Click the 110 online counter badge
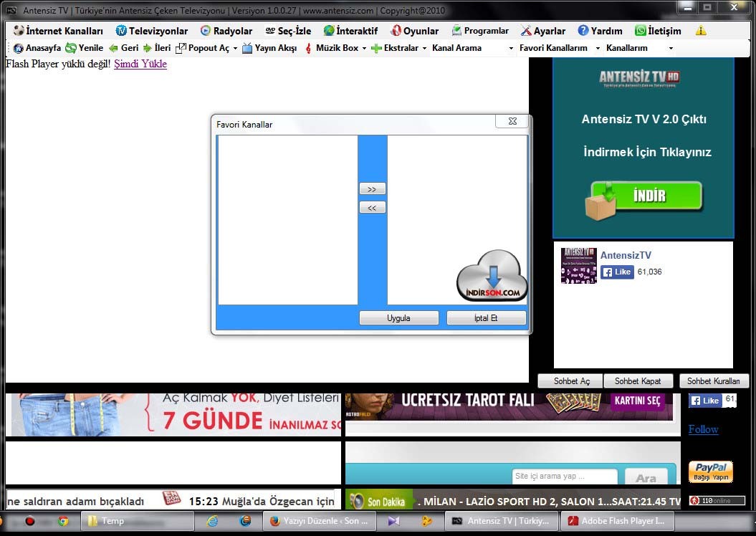Viewport: 756px width, 536px height. click(x=717, y=501)
